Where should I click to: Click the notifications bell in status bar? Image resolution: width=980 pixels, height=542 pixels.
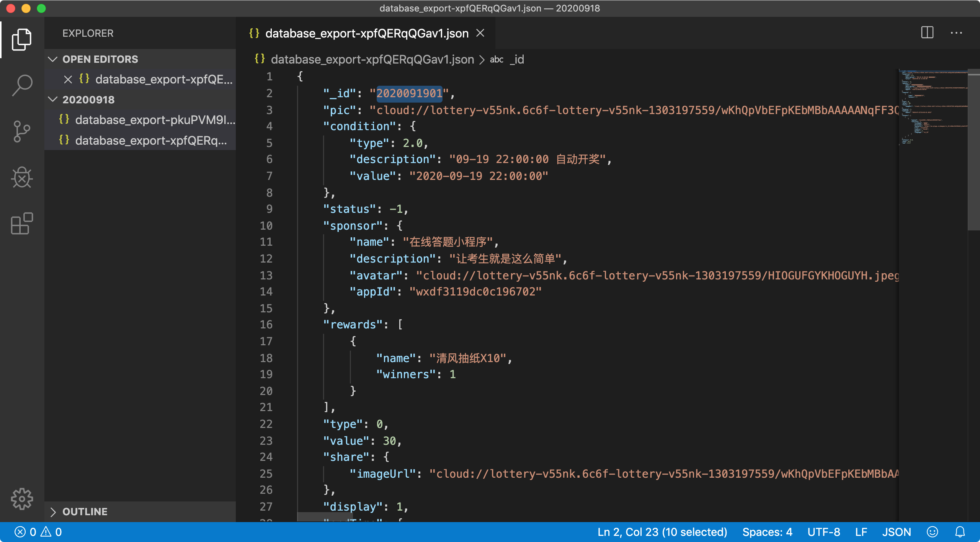[960, 532]
